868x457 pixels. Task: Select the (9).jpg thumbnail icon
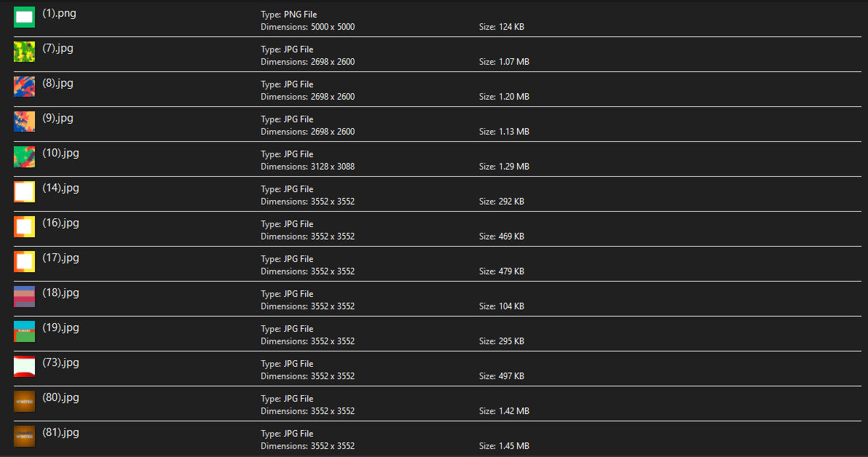[24, 122]
